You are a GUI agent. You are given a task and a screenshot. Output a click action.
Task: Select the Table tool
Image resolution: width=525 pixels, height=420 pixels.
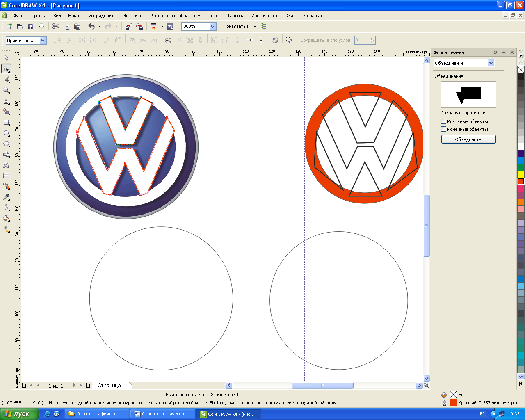tap(6, 176)
